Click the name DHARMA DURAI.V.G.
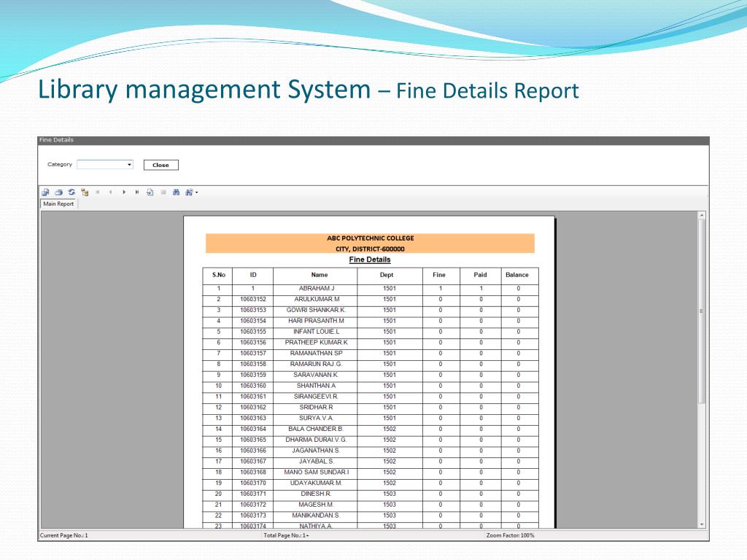This screenshot has width=747, height=560. [x=317, y=440]
